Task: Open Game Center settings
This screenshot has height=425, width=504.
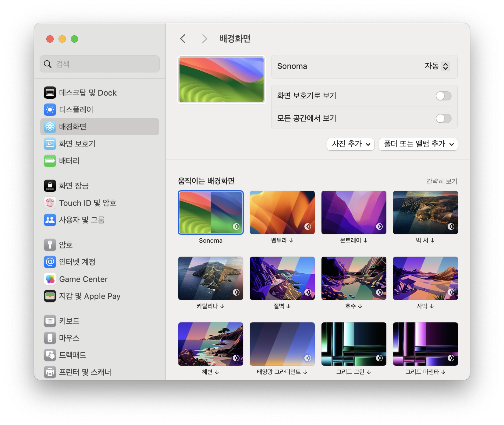Action: click(x=83, y=279)
